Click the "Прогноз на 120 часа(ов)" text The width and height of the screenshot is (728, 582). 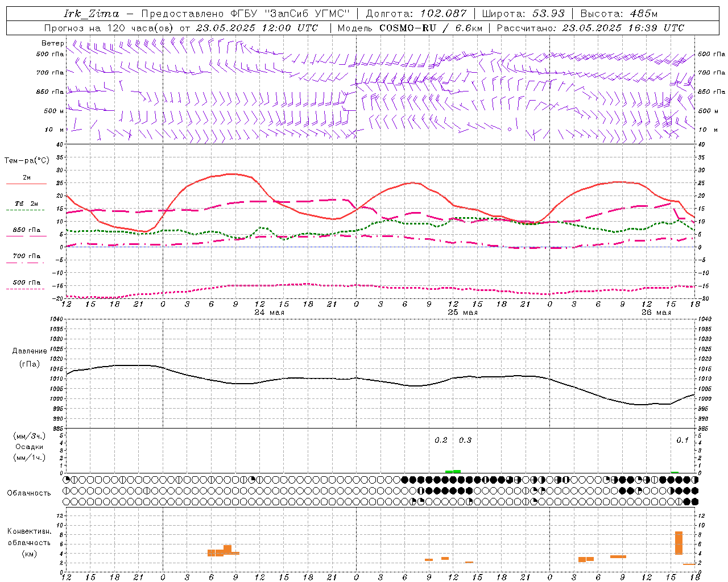pos(110,28)
